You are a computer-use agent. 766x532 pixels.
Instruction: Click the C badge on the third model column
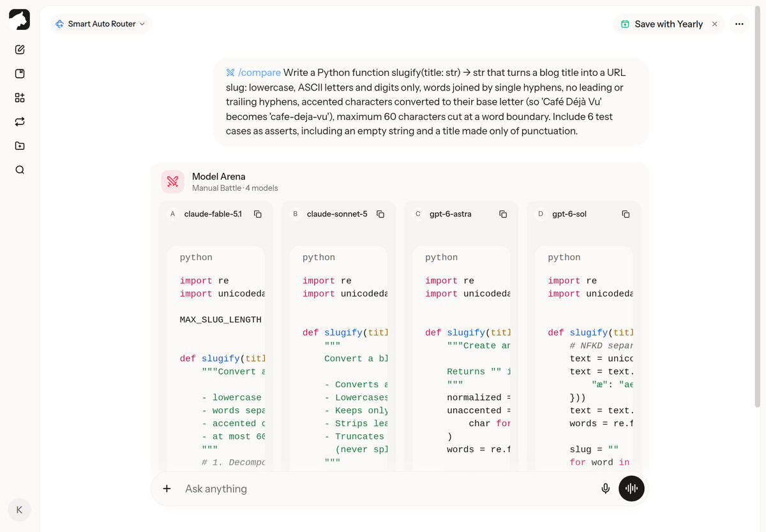[417, 214]
